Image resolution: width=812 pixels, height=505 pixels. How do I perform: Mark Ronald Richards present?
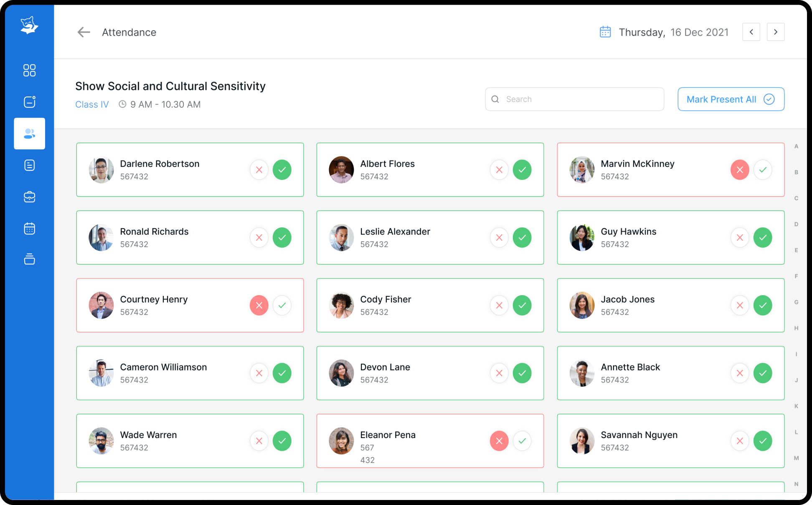282,237
